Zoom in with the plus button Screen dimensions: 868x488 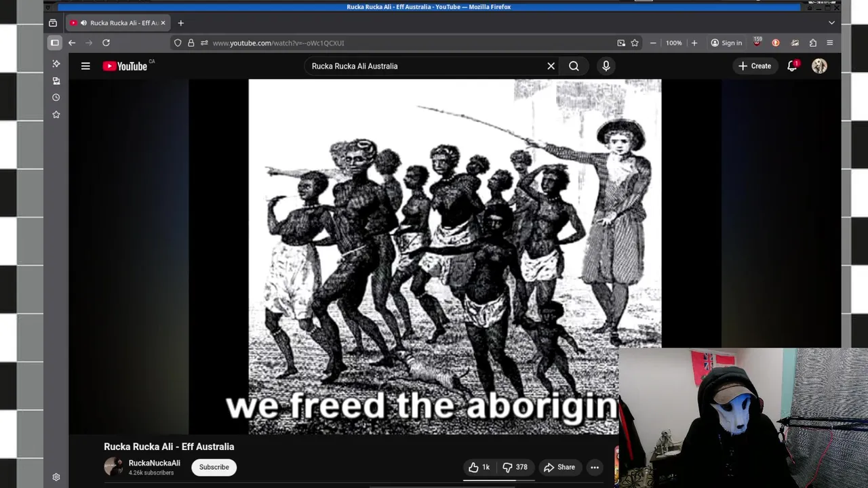pyautogui.click(x=694, y=43)
